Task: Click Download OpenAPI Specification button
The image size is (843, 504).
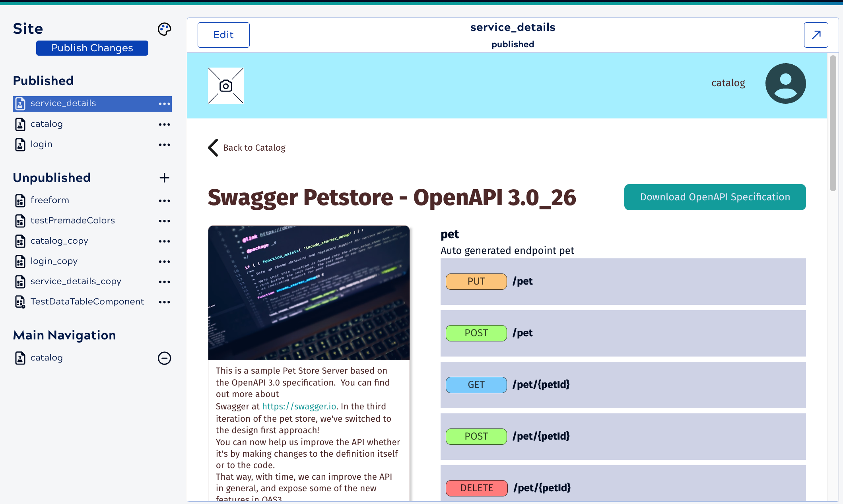Action: 715,197
